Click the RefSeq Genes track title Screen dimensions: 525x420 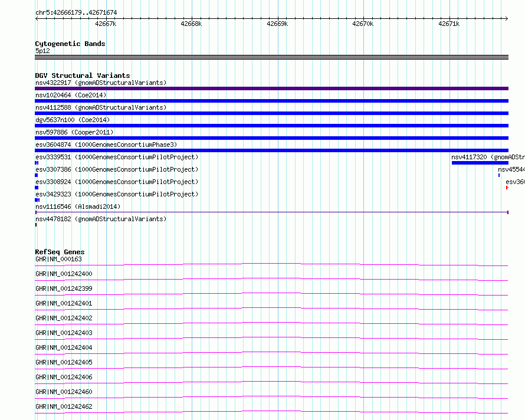coord(60,252)
